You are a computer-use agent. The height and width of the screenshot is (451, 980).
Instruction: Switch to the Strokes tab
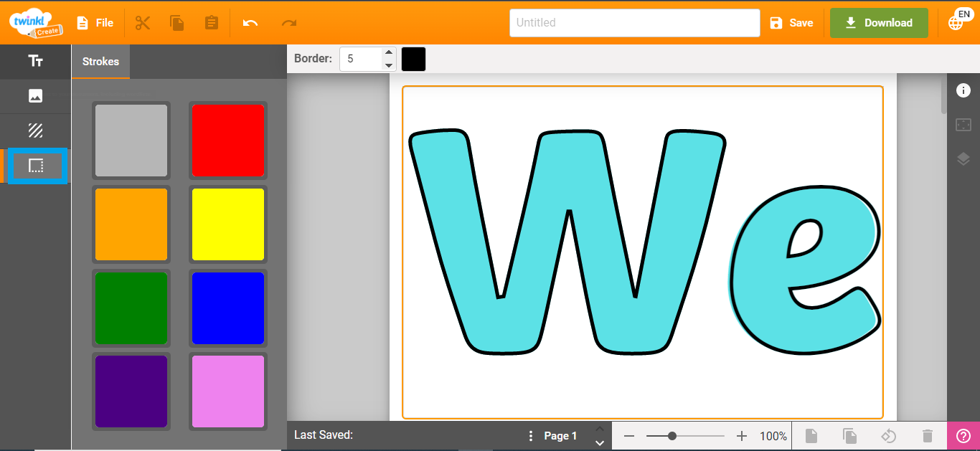(x=100, y=61)
